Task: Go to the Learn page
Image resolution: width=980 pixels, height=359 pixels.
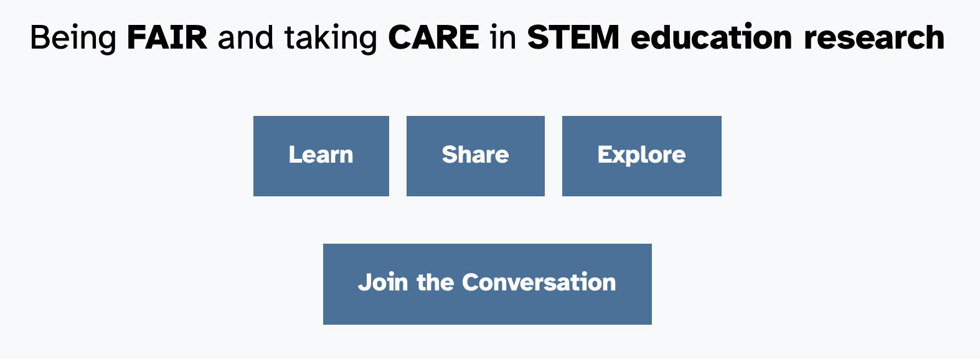Action: (x=321, y=156)
